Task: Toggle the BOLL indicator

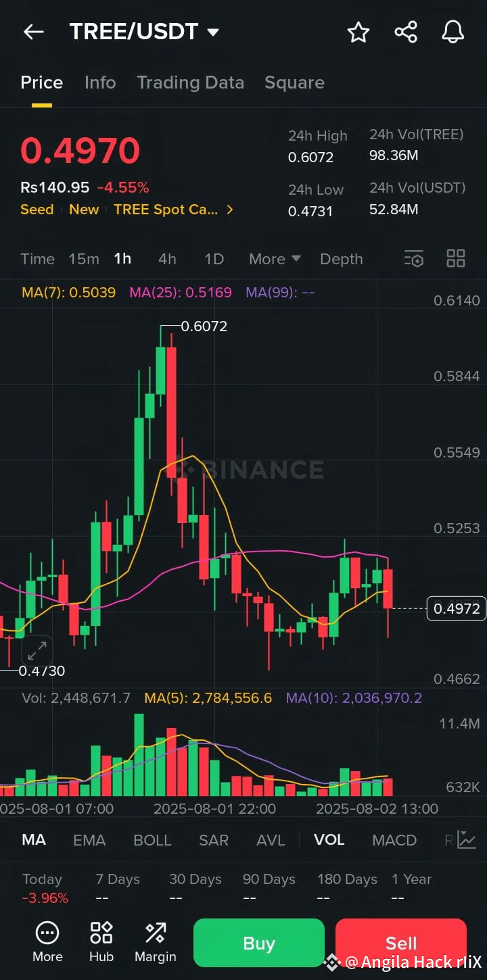Action: 152,839
